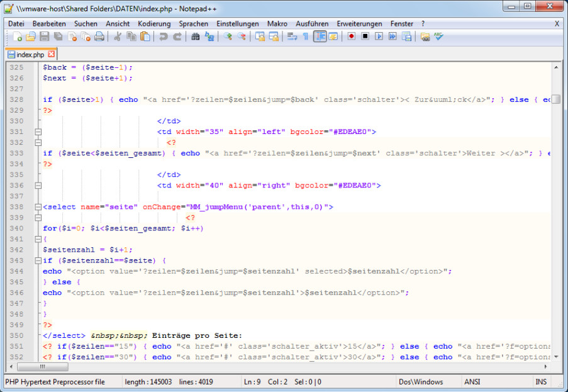Collapse the brace block at line 341

coord(38,239)
